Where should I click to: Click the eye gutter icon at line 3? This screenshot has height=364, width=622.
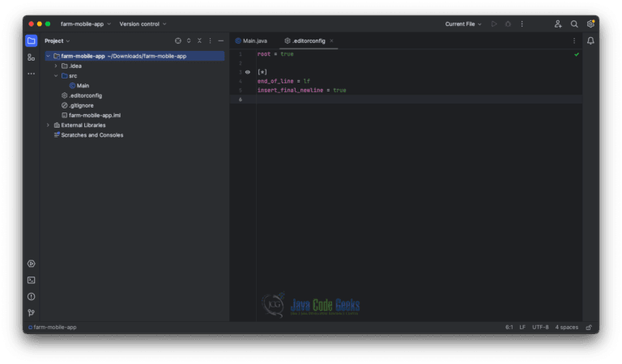(248, 72)
